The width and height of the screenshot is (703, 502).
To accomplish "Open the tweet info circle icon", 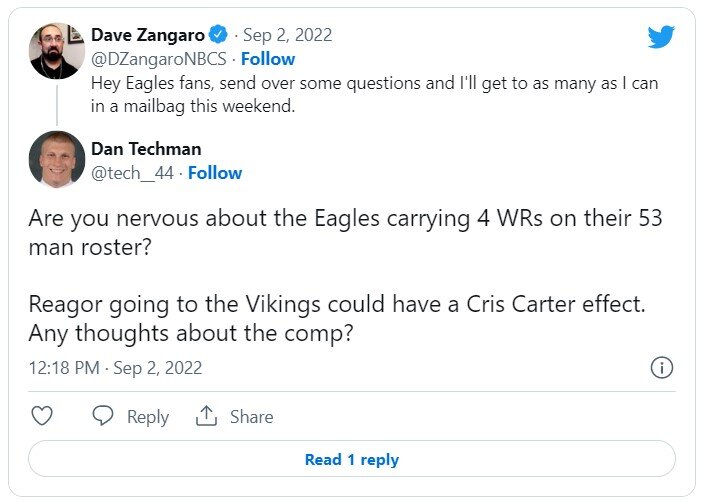I will 661,368.
